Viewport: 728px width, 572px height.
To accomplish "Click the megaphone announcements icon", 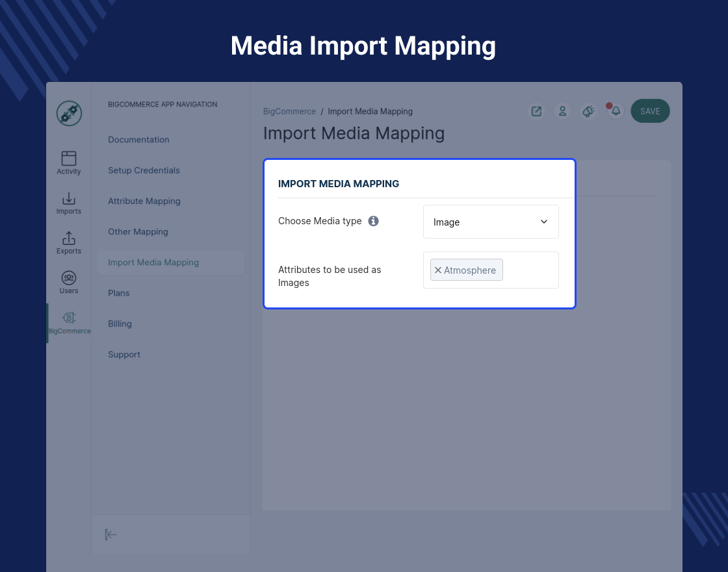I will click(x=589, y=111).
